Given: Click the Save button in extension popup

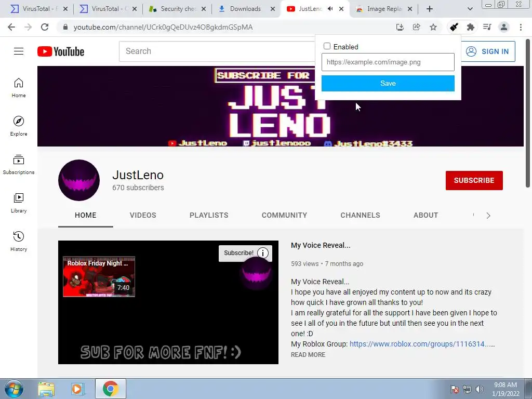Looking at the screenshot, I should (x=388, y=83).
